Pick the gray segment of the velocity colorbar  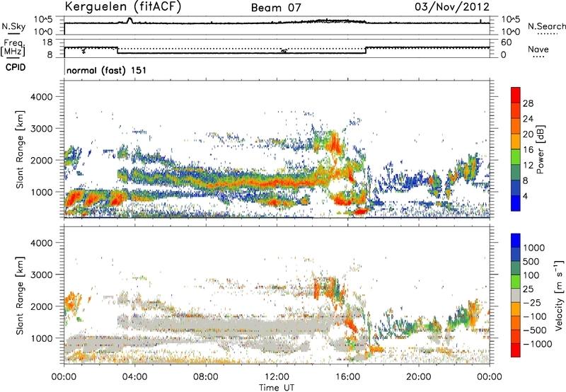516,295
